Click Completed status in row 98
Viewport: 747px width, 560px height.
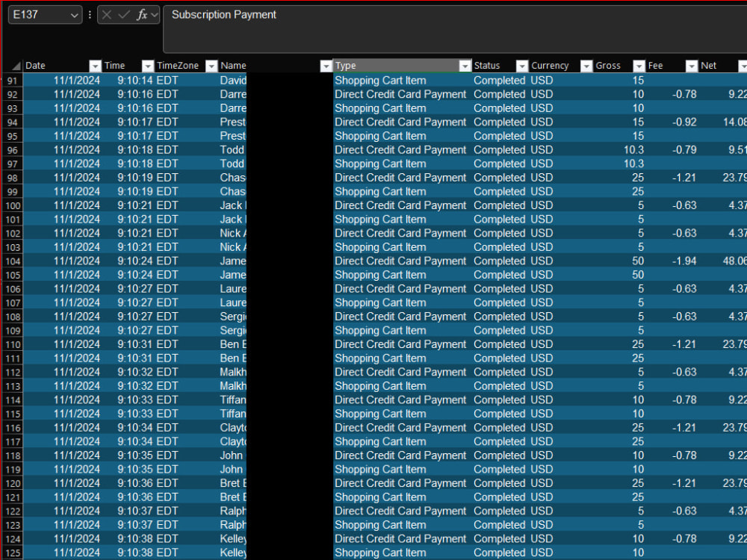[x=499, y=178]
